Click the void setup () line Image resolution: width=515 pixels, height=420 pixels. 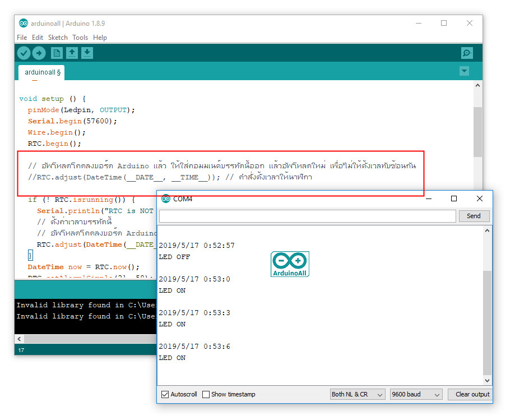point(52,99)
